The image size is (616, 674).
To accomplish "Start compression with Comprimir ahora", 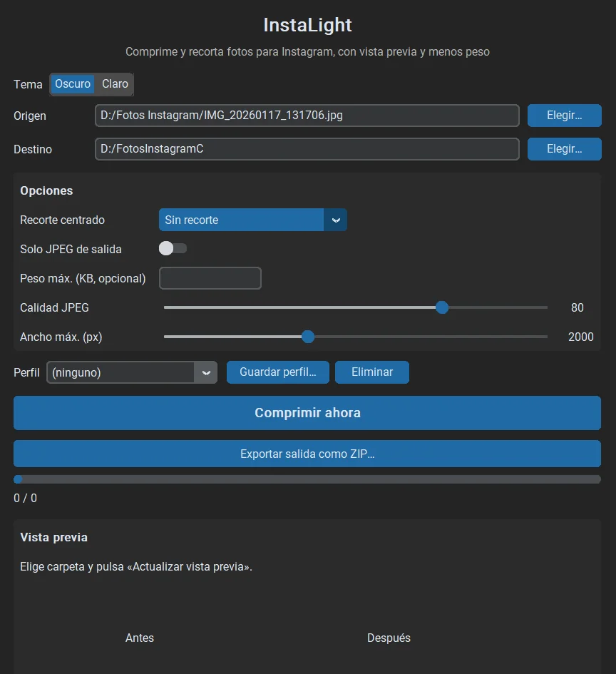I will pyautogui.click(x=307, y=413).
